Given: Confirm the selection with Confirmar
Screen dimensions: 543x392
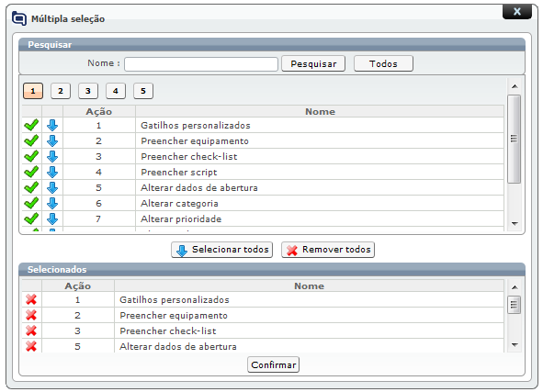Looking at the screenshot, I should pyautogui.click(x=273, y=364).
